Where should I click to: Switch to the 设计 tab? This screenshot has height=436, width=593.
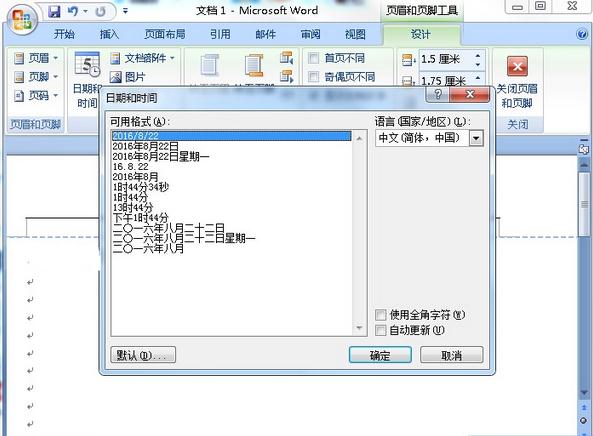(421, 34)
